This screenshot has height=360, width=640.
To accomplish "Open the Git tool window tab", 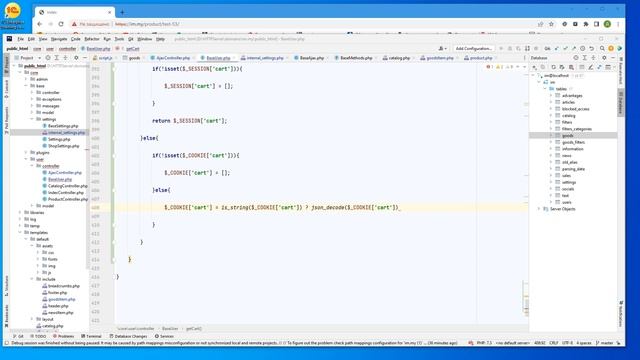I will pyautogui.click(x=18, y=336).
